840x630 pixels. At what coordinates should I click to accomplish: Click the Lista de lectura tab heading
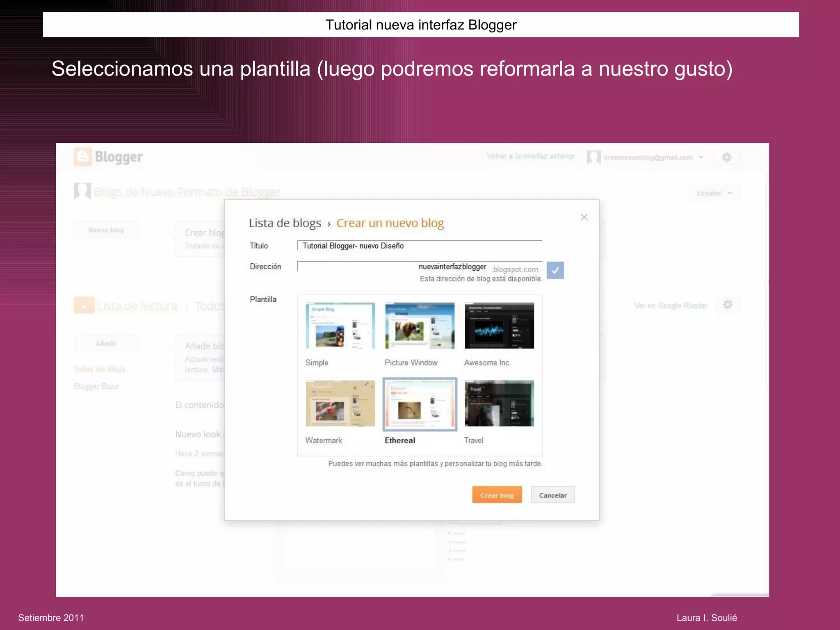tap(137, 306)
